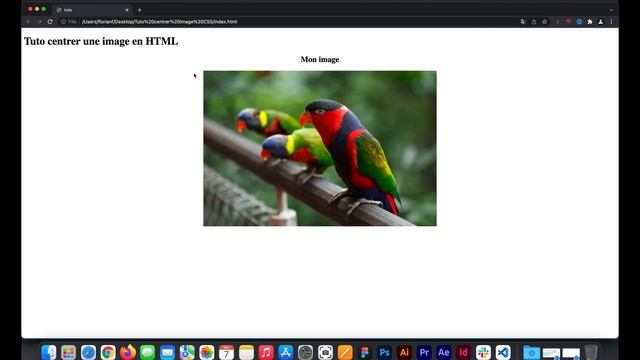Open Calendar from the dock
Viewport: 640px width, 360px height.
pos(227,352)
